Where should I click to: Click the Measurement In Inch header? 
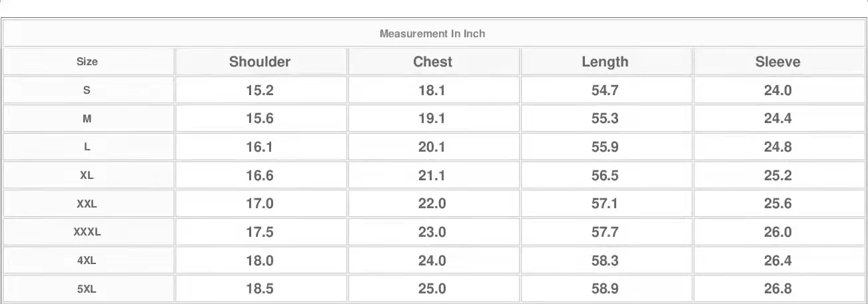[432, 33]
